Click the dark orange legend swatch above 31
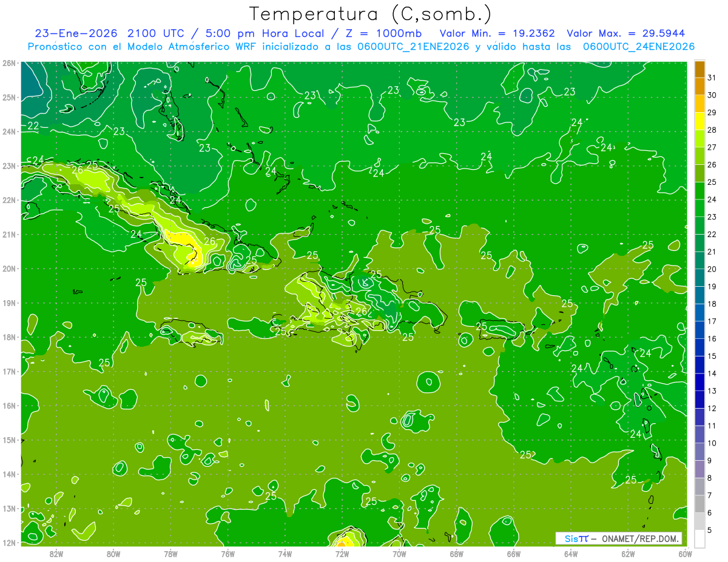Image resolution: width=728 pixels, height=562 pixels. (699, 69)
